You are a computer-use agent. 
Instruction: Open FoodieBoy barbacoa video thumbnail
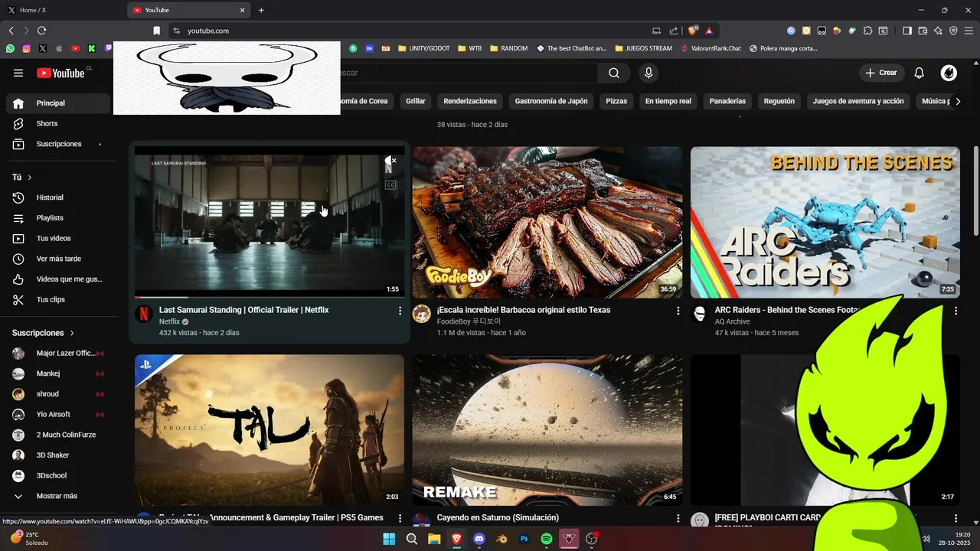[547, 222]
